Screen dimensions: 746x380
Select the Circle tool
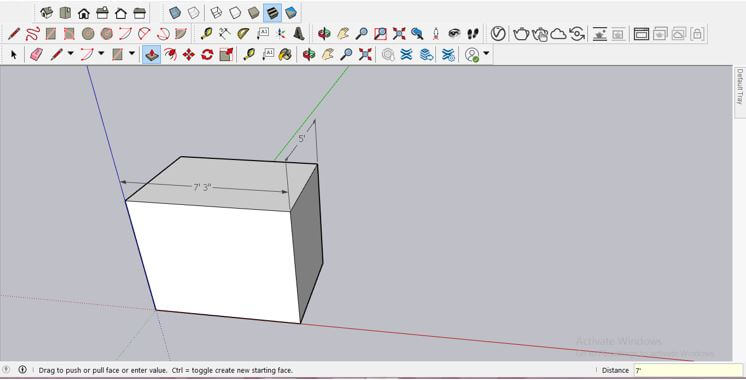coord(88,34)
